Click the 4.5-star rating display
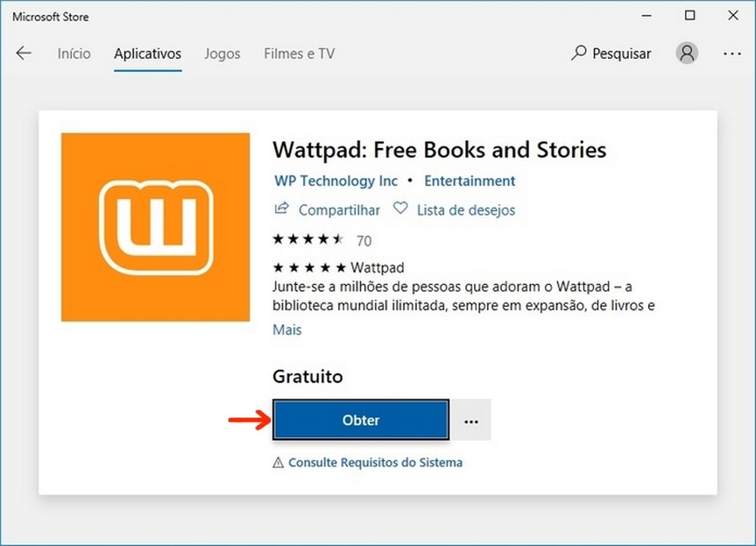Viewport: 756px width, 546px height. tap(308, 240)
